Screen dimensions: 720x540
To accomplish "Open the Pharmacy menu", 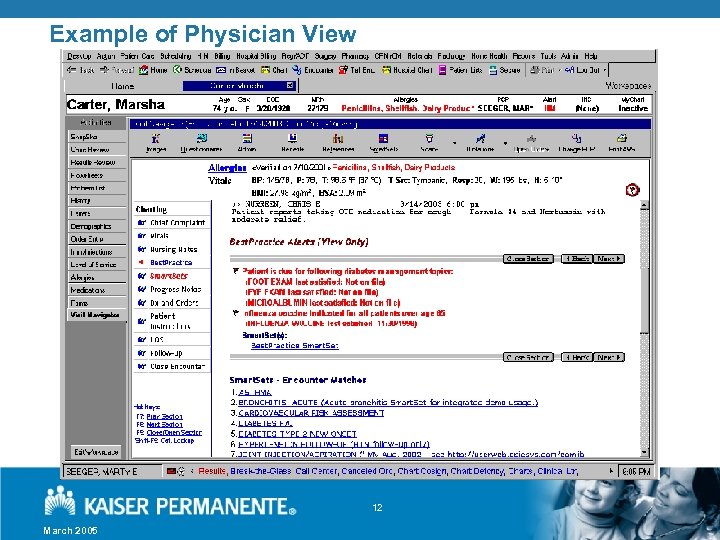I will (355, 56).
